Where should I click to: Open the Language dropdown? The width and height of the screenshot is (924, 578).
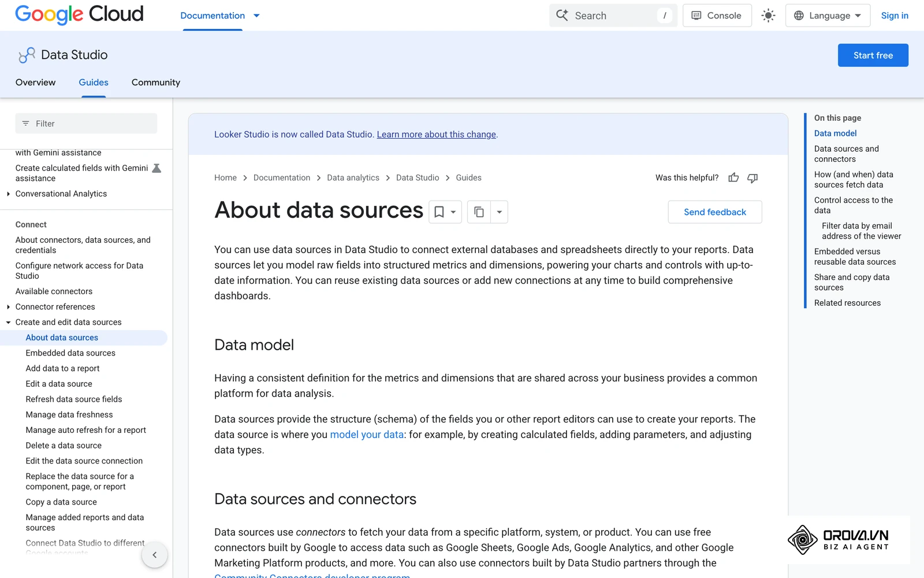828,16
